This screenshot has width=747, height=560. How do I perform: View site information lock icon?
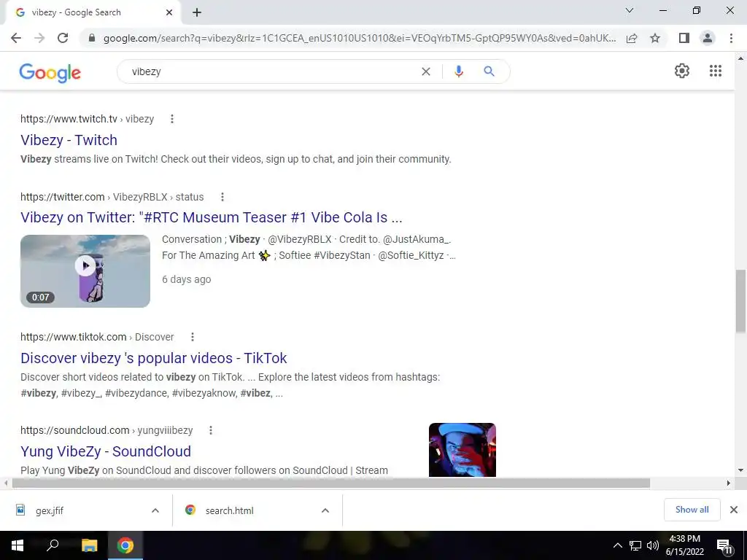point(92,38)
